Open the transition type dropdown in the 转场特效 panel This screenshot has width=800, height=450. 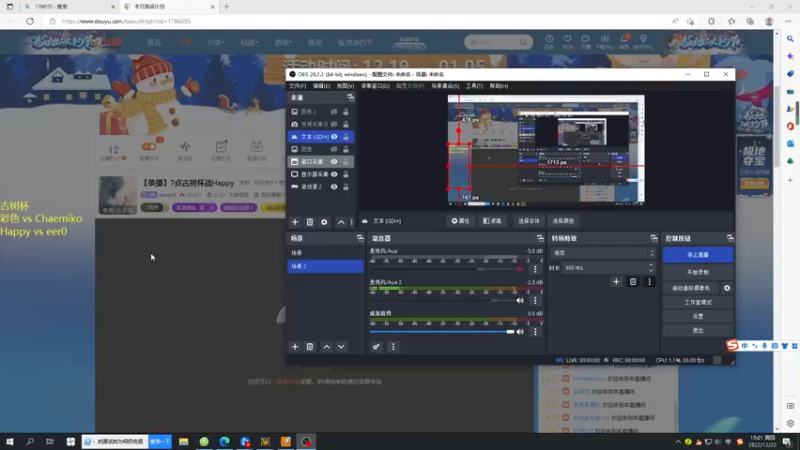click(603, 253)
